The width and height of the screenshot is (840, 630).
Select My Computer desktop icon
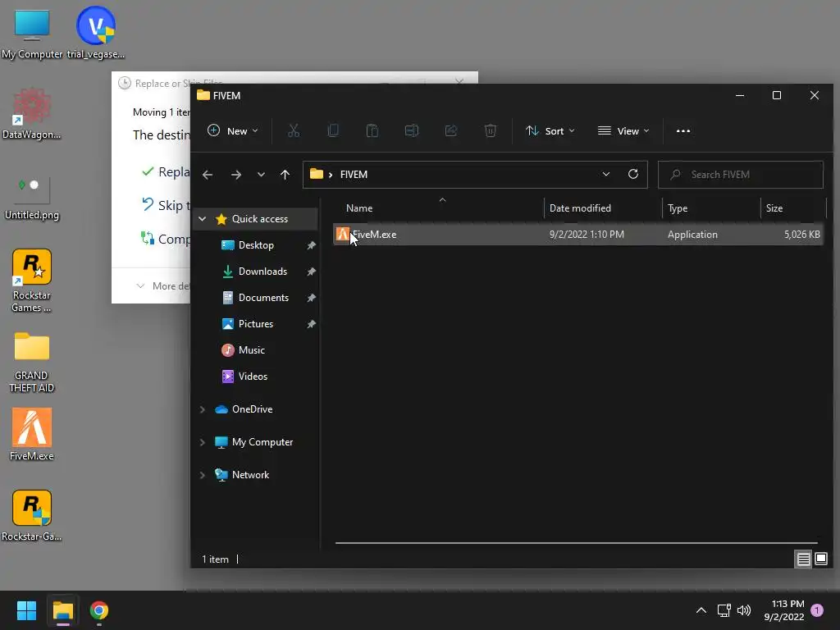point(32,34)
